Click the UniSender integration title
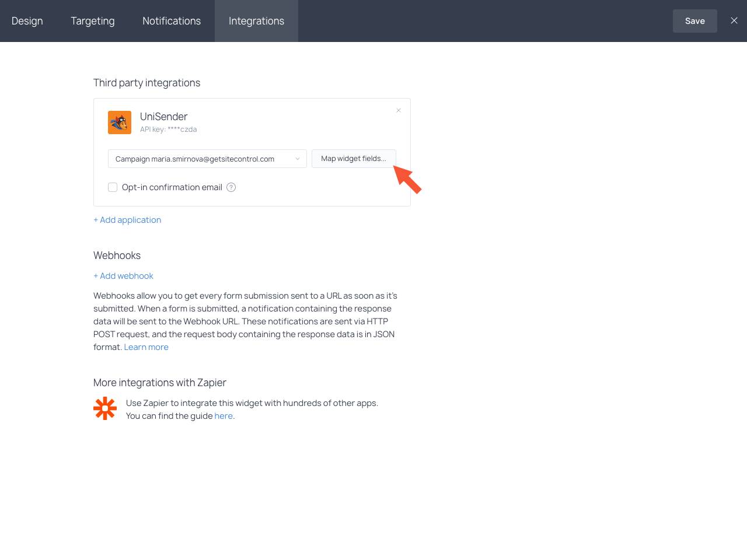Viewport: 747px width, 560px height. [163, 117]
